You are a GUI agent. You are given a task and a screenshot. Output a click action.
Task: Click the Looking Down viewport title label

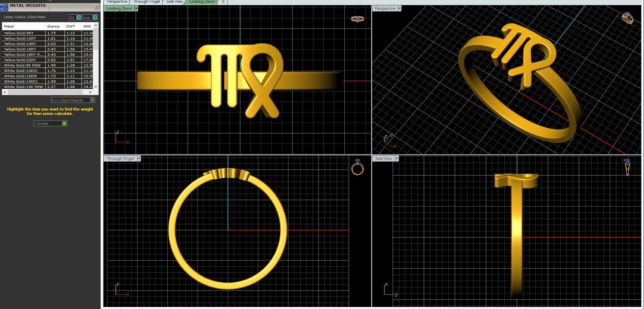[x=119, y=8]
